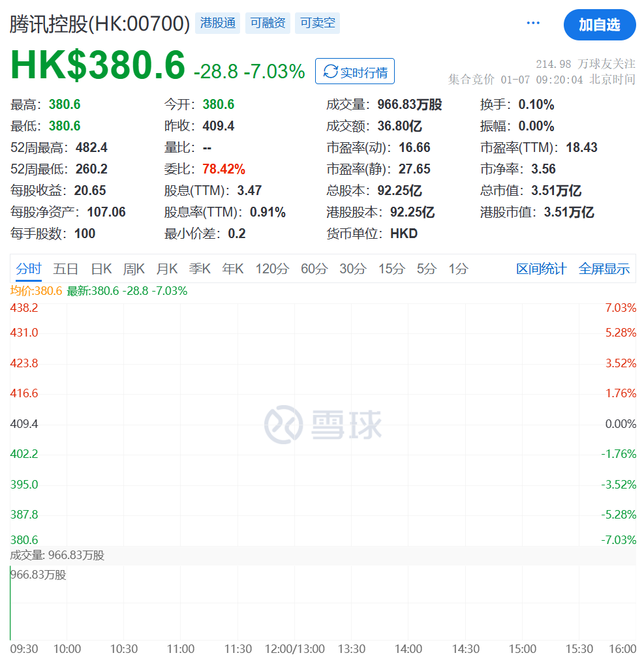The width and height of the screenshot is (644, 666).
Task: Switch to the 1分 one-minute tab
Action: point(457,268)
